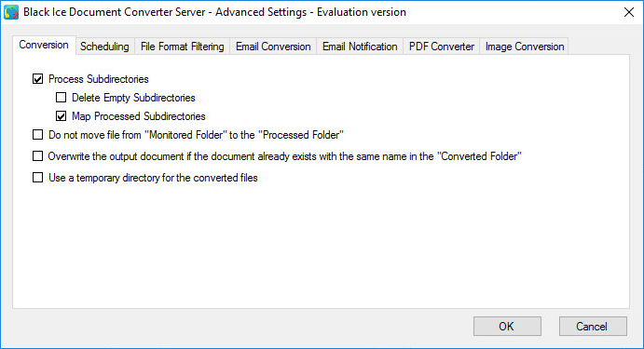Check the 'Use a temporary directory' box
Image resolution: width=644 pixels, height=349 pixels.
[x=38, y=177]
